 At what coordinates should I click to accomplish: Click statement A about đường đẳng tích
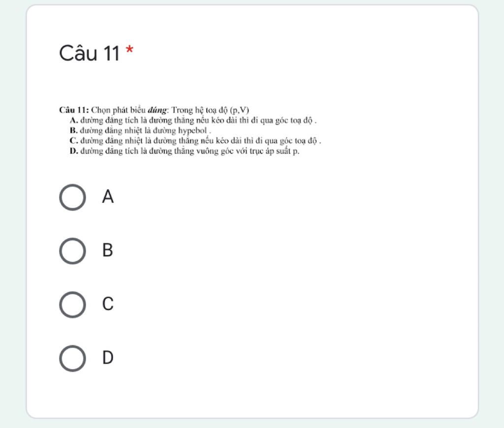pyautogui.click(x=193, y=121)
